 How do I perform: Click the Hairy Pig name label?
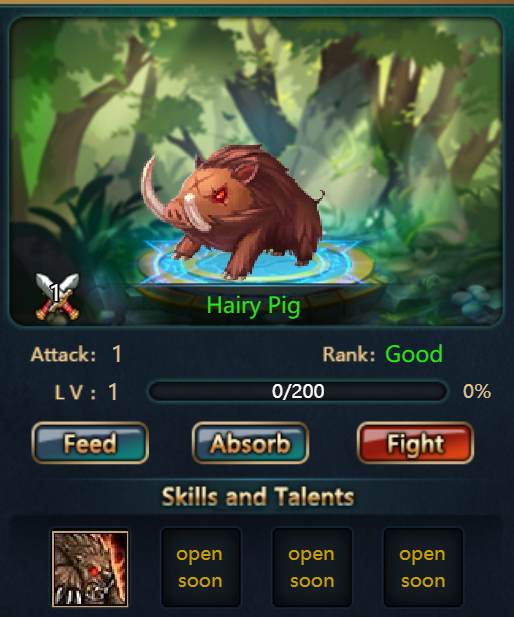253,306
